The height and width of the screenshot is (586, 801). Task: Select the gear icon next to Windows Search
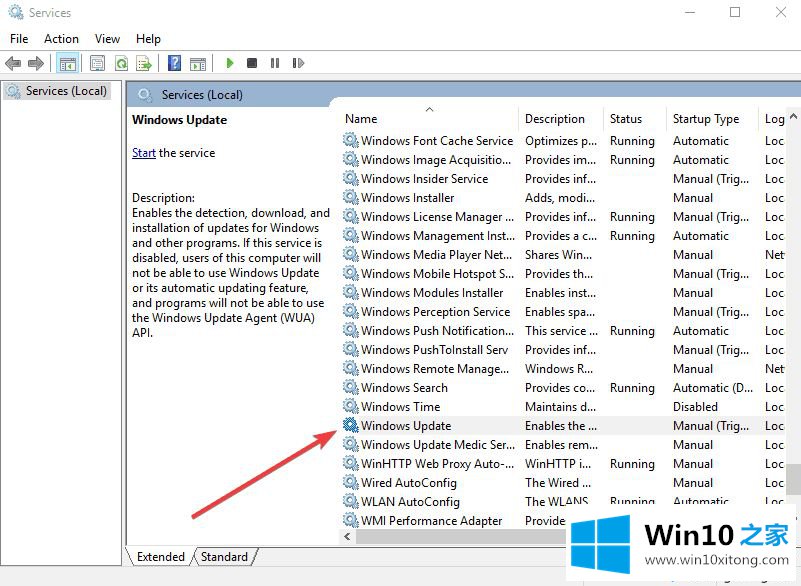pos(350,387)
